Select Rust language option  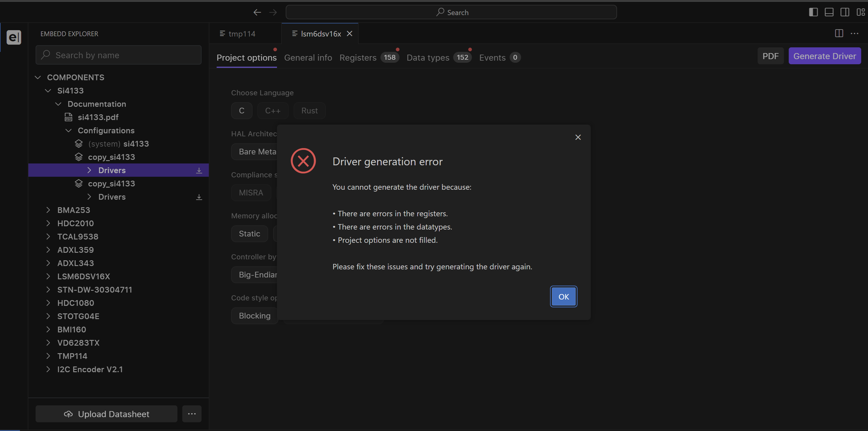(x=309, y=111)
